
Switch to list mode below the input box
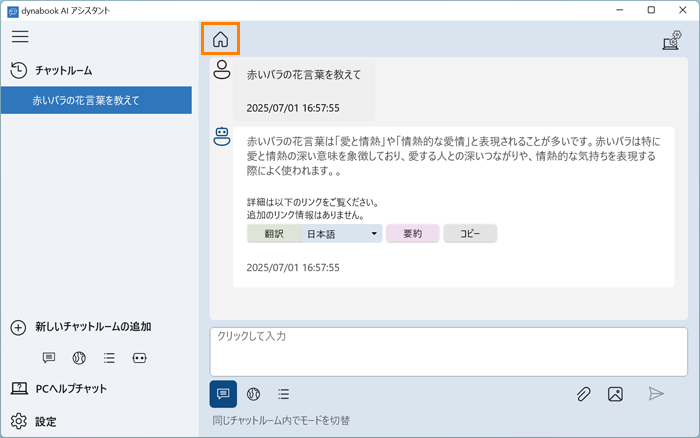pos(283,394)
